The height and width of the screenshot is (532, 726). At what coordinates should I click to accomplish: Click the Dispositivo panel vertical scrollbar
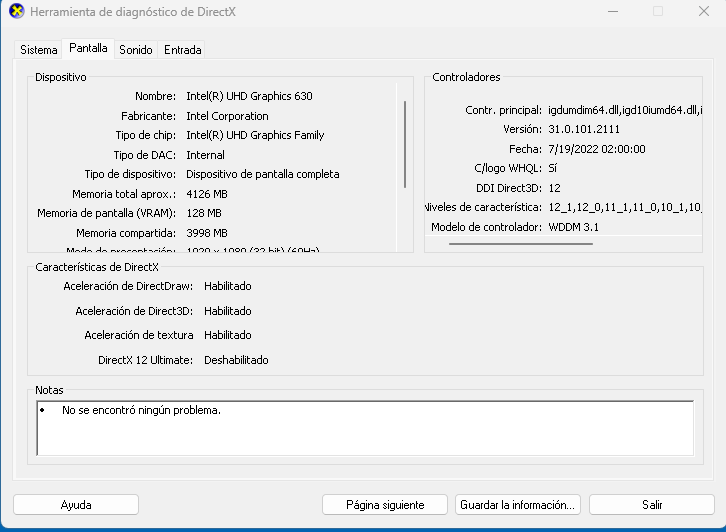pyautogui.click(x=405, y=144)
